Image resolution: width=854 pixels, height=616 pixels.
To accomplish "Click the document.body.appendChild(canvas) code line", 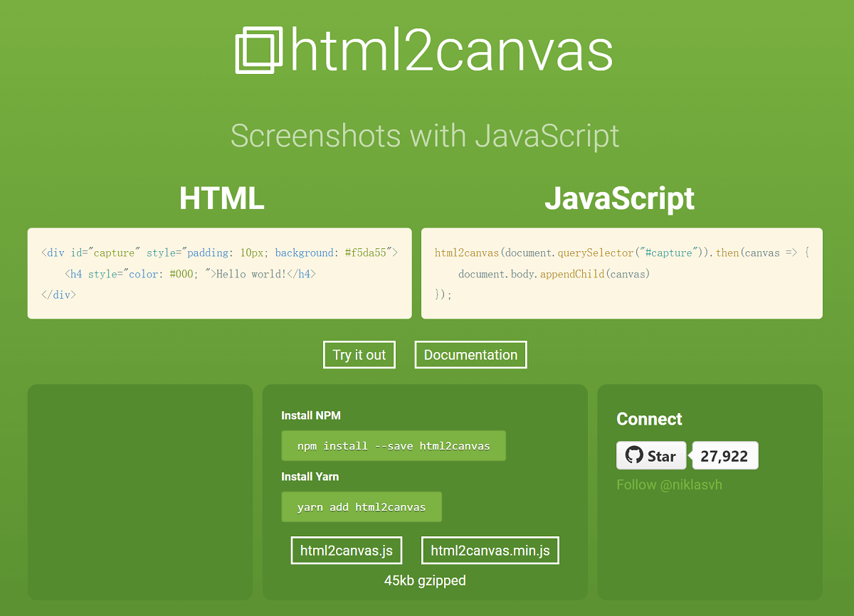I will [554, 273].
